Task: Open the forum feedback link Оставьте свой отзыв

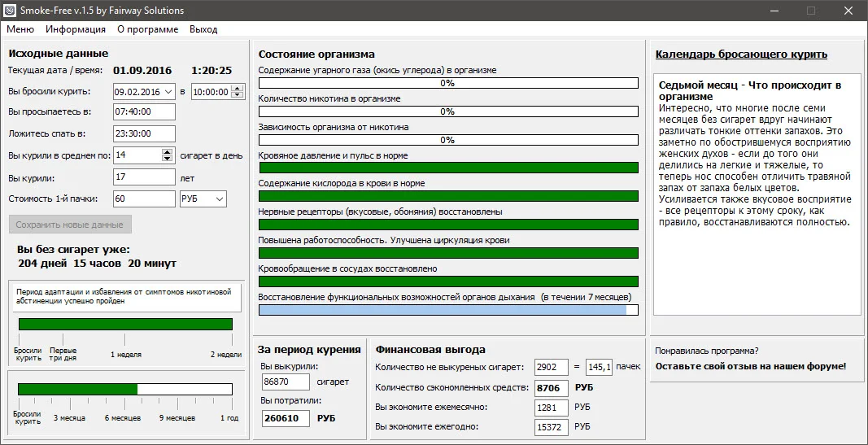Action: point(751,366)
